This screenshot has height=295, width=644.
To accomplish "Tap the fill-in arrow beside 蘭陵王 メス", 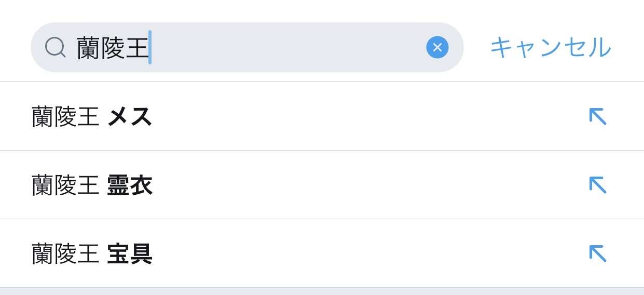I will pos(597,116).
